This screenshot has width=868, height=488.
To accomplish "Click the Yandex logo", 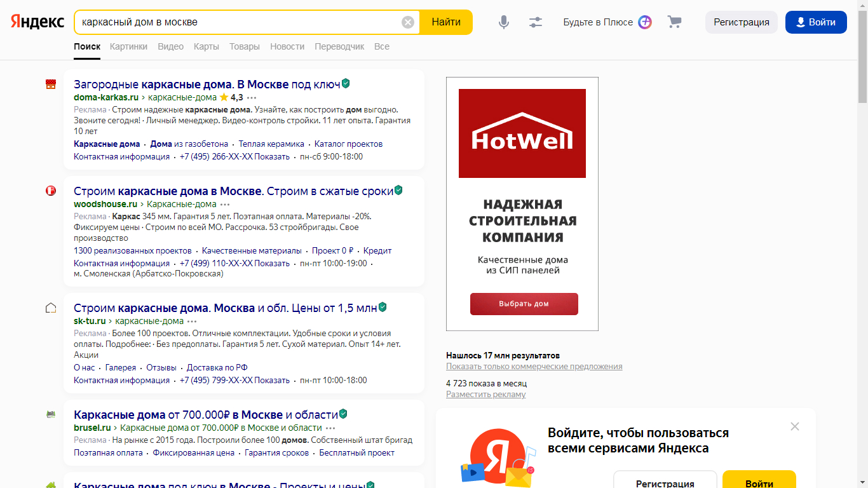I will click(x=37, y=22).
